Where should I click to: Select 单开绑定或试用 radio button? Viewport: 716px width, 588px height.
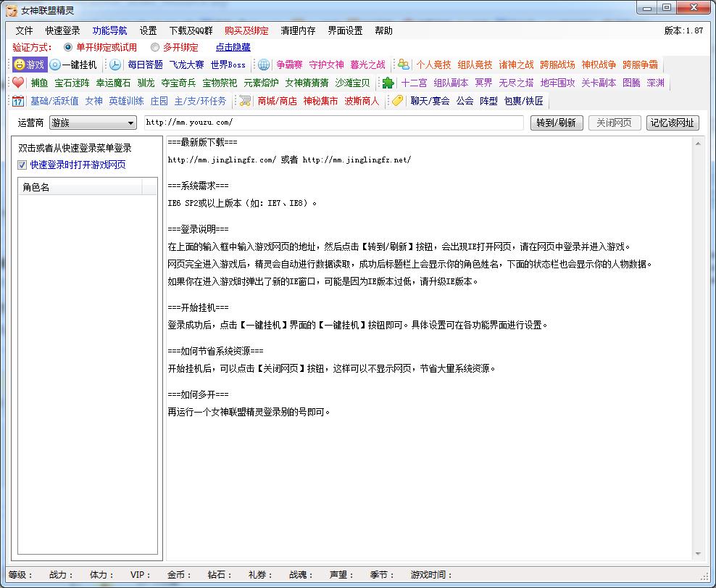(68, 47)
